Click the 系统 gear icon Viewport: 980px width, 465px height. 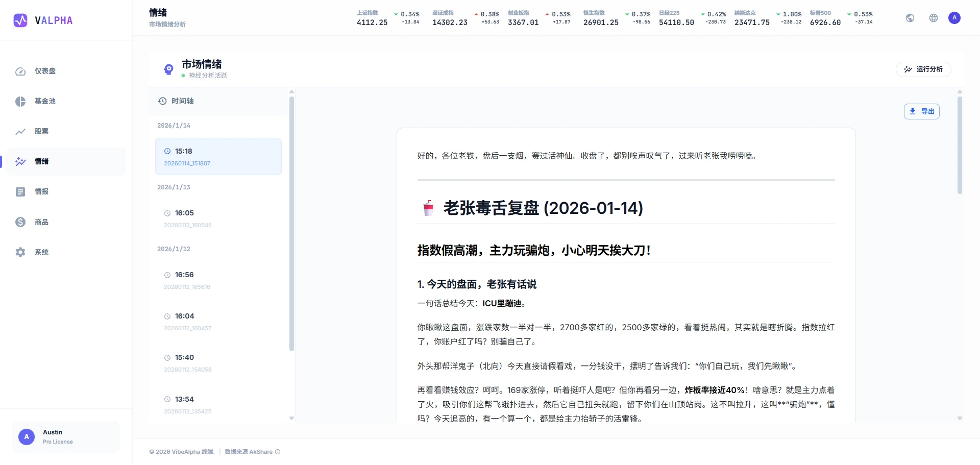[20, 252]
